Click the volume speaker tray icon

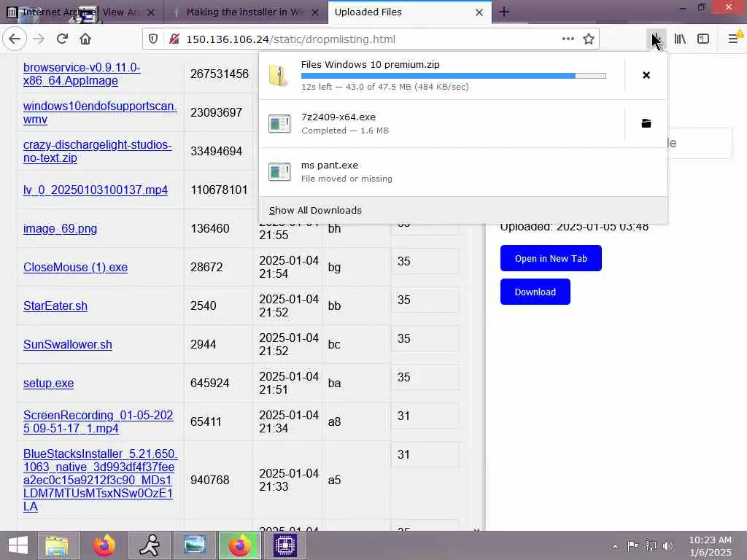tap(668, 545)
